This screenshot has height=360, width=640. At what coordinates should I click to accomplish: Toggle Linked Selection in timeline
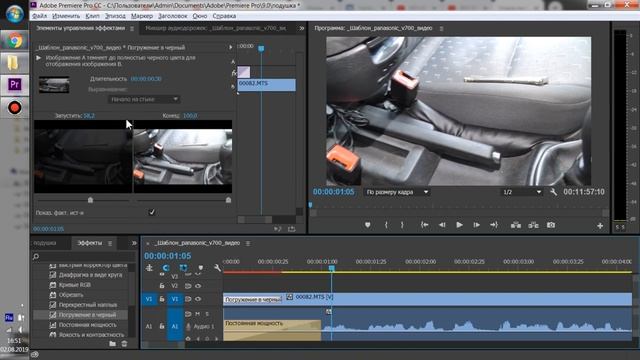(x=183, y=268)
